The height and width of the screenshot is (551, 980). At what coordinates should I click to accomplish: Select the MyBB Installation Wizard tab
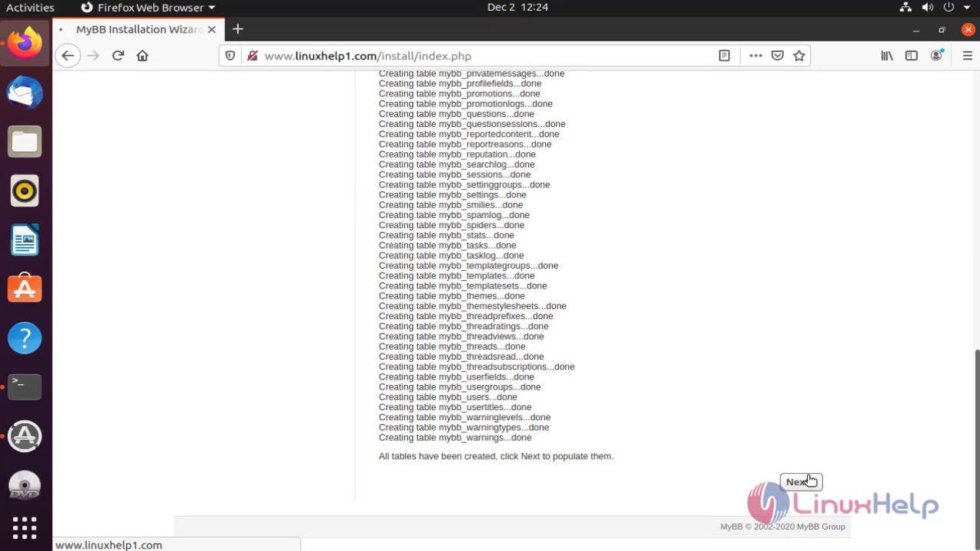(x=138, y=30)
